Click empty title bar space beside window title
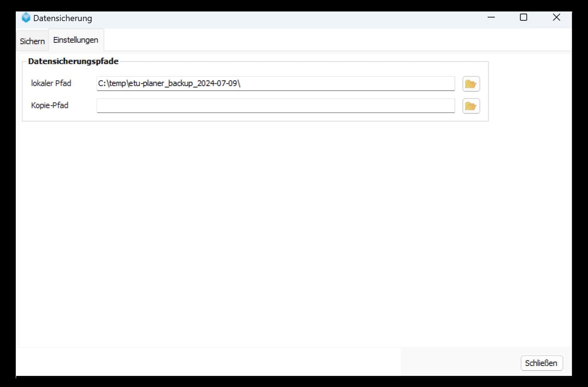Image resolution: width=588 pixels, height=387 pixels. [x=287, y=18]
